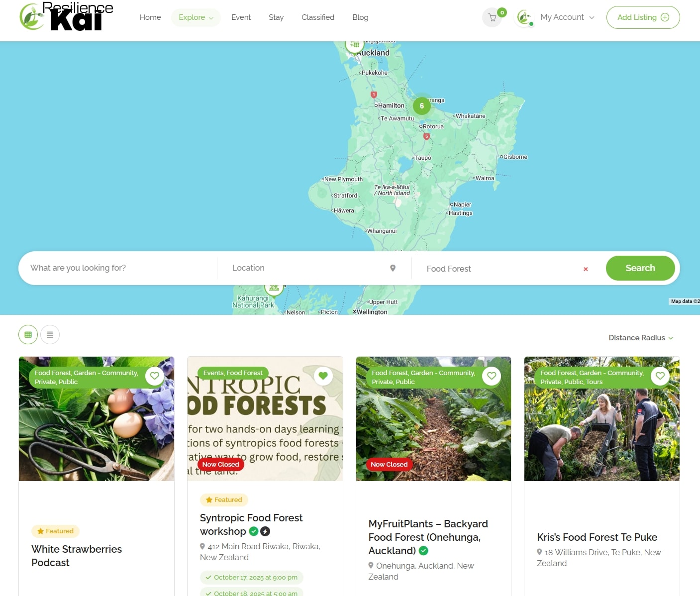The height and width of the screenshot is (596, 700).
Task: Expand the Explore menu dropdown
Action: click(196, 17)
